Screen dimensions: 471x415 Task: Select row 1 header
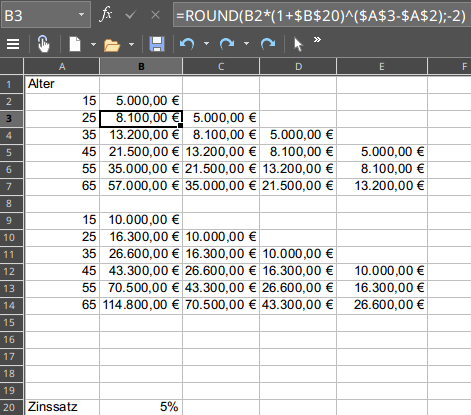pyautogui.click(x=12, y=84)
